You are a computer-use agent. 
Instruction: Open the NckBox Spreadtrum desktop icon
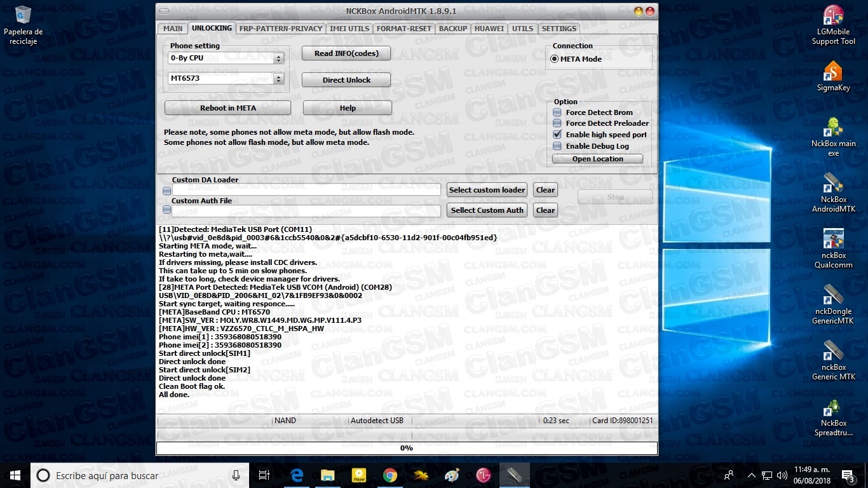coord(833,407)
